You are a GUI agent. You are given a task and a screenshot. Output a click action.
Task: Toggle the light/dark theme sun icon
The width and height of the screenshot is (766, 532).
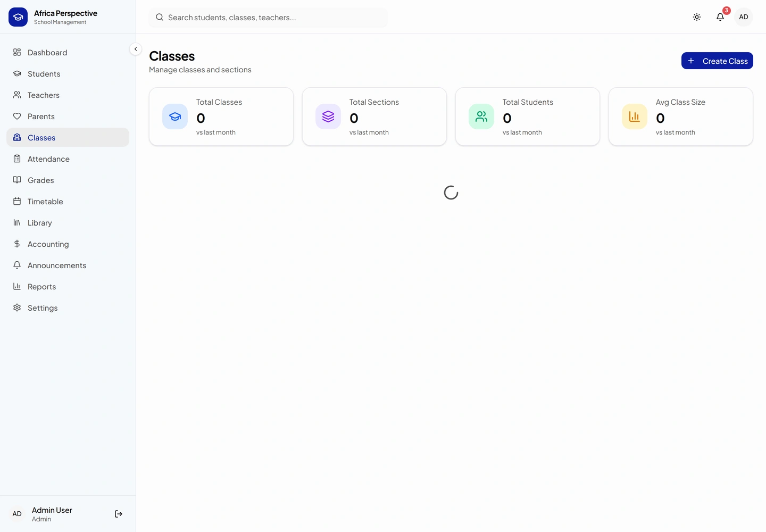pyautogui.click(x=697, y=17)
